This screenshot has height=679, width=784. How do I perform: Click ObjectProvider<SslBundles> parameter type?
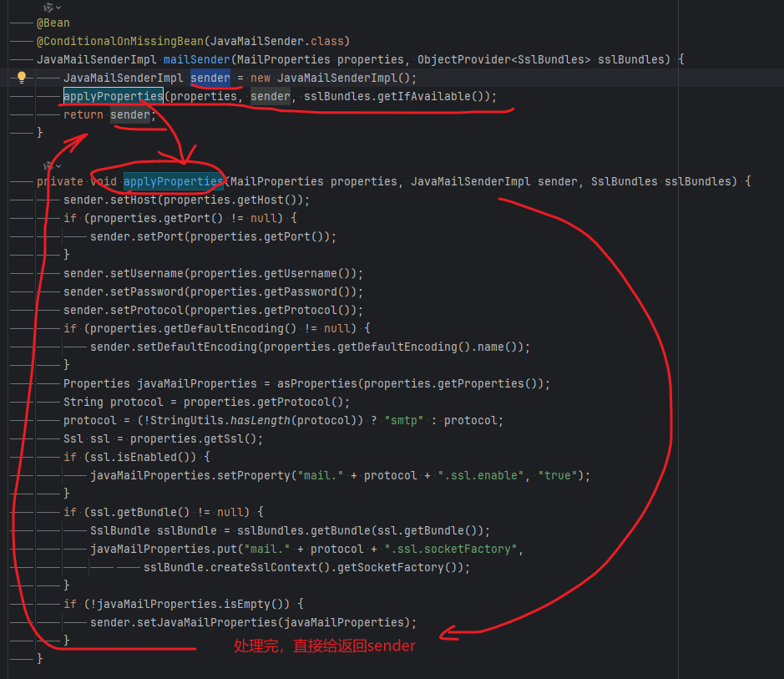503,59
